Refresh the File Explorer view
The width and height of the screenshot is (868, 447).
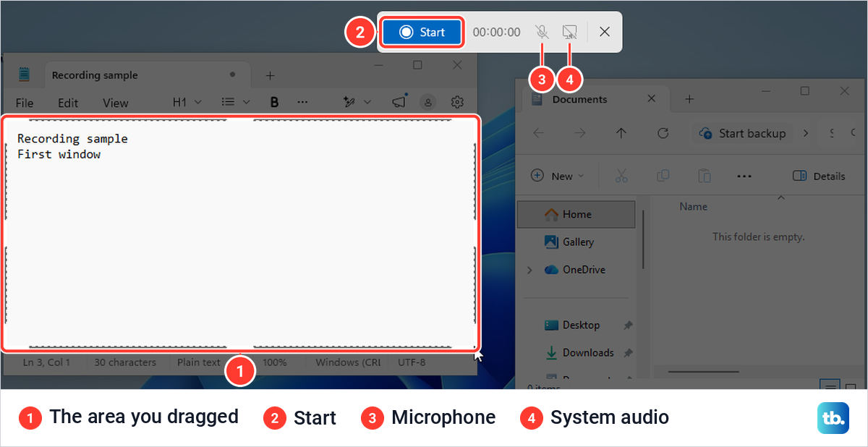click(x=663, y=133)
